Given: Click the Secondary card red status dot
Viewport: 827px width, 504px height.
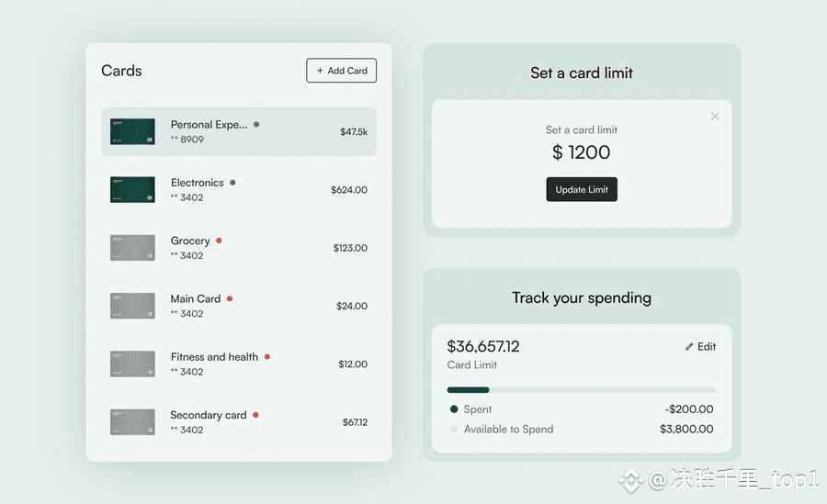Looking at the screenshot, I should pos(255,415).
